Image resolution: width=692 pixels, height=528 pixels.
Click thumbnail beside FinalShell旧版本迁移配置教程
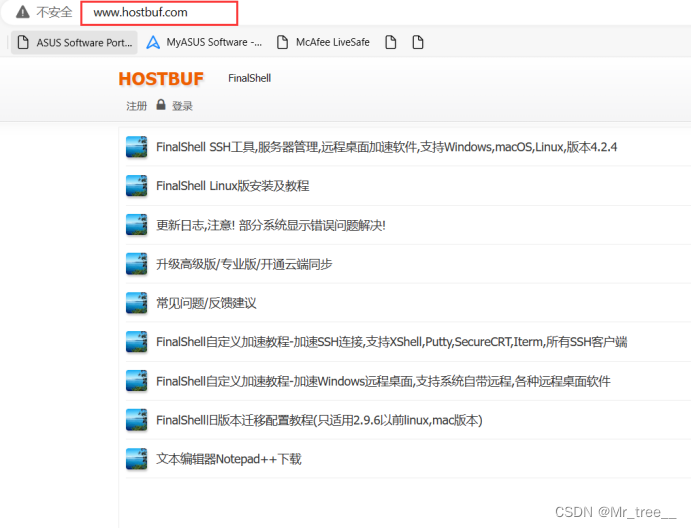click(x=136, y=420)
